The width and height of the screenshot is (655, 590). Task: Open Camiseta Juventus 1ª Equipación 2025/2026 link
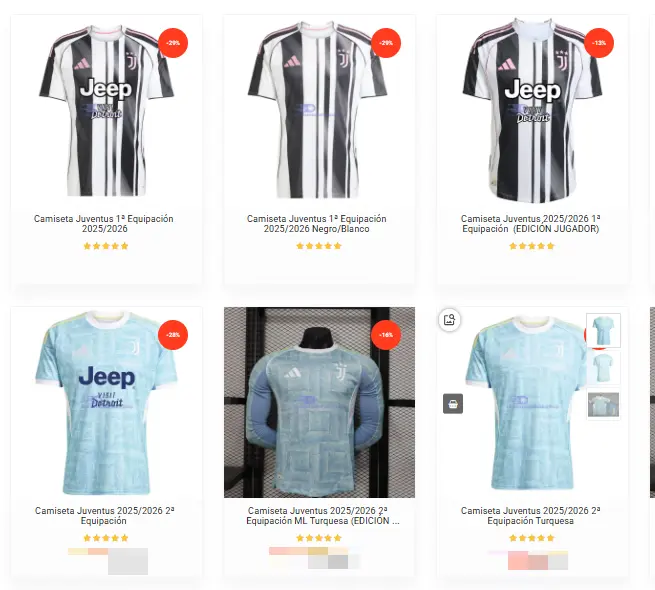(104, 224)
